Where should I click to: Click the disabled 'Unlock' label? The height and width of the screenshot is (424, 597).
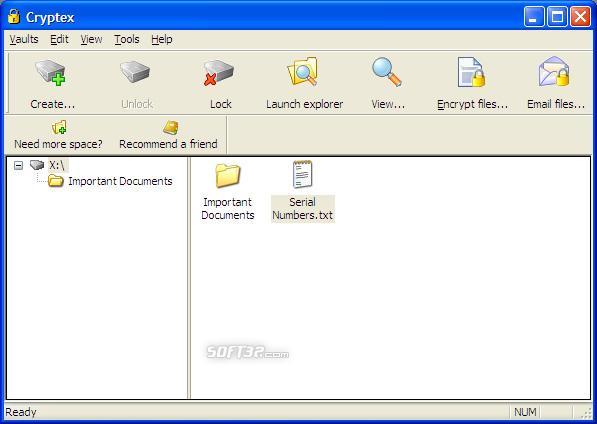point(137,104)
